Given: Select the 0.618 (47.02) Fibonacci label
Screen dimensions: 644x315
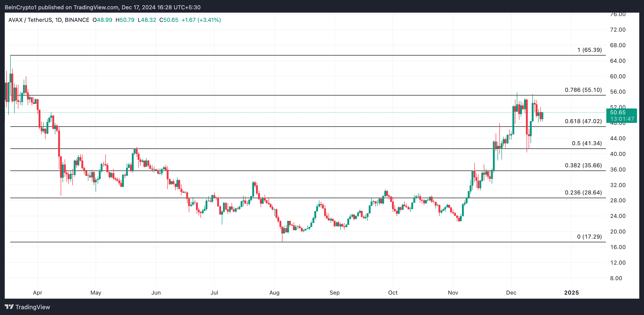Looking at the screenshot, I should pos(583,121).
